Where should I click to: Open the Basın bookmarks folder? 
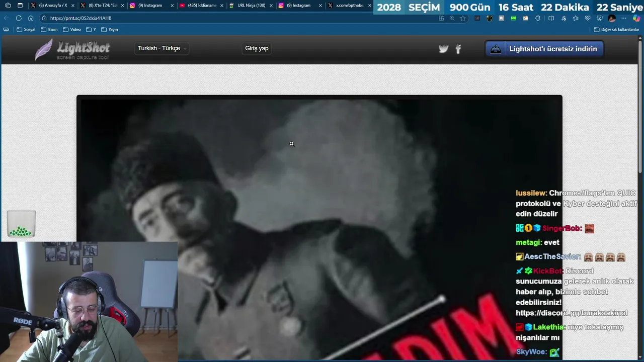pos(49,30)
